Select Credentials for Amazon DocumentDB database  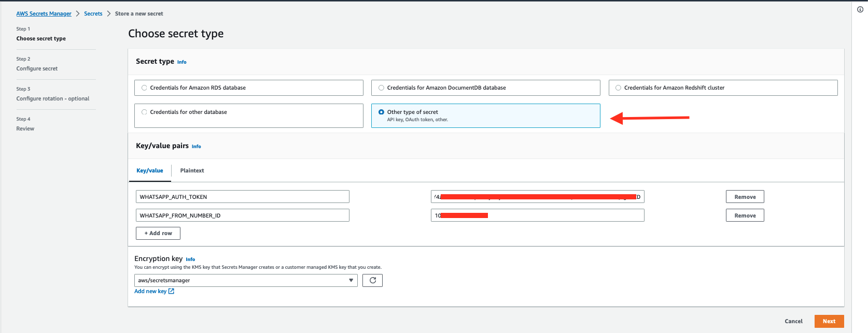(x=486, y=88)
